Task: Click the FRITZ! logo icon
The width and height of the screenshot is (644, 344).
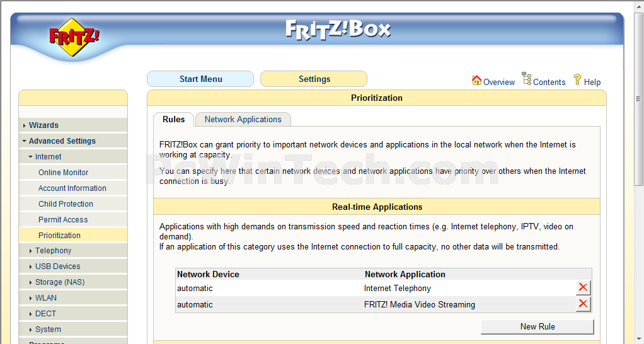Action: point(74,37)
